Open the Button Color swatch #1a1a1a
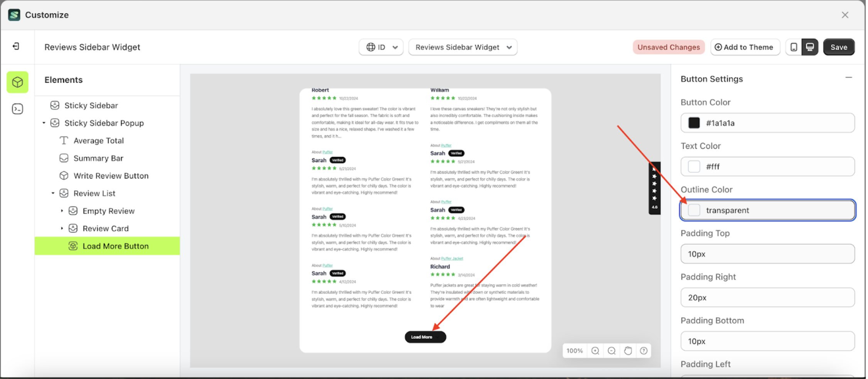The width and height of the screenshot is (868, 379). point(694,123)
